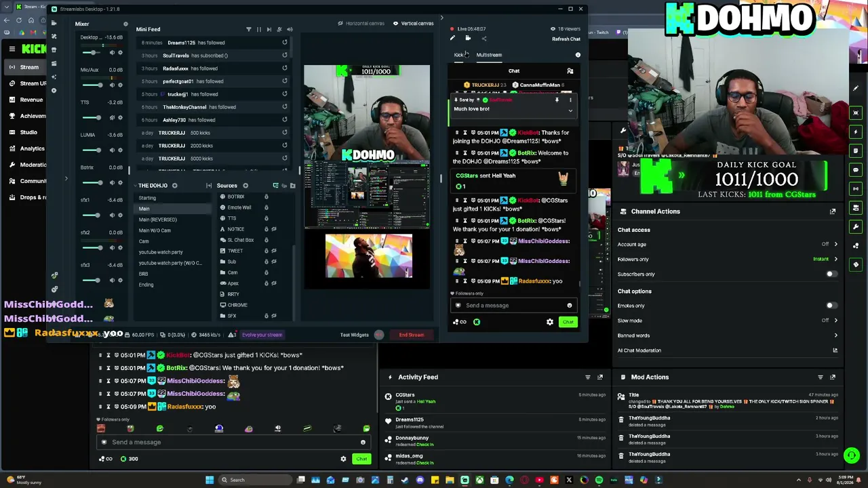
Task: Click the End Stream button
Action: click(x=412, y=335)
